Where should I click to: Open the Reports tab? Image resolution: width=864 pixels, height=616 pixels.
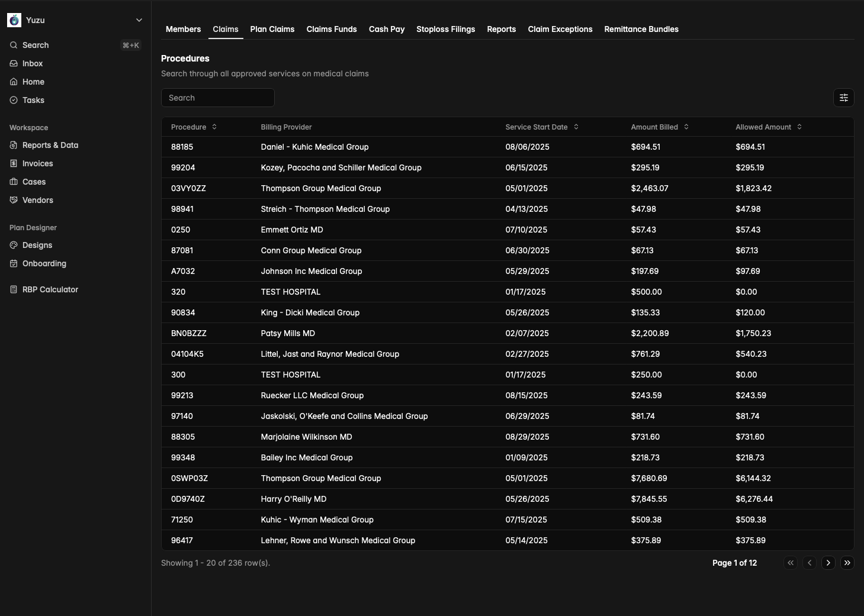pos(502,29)
